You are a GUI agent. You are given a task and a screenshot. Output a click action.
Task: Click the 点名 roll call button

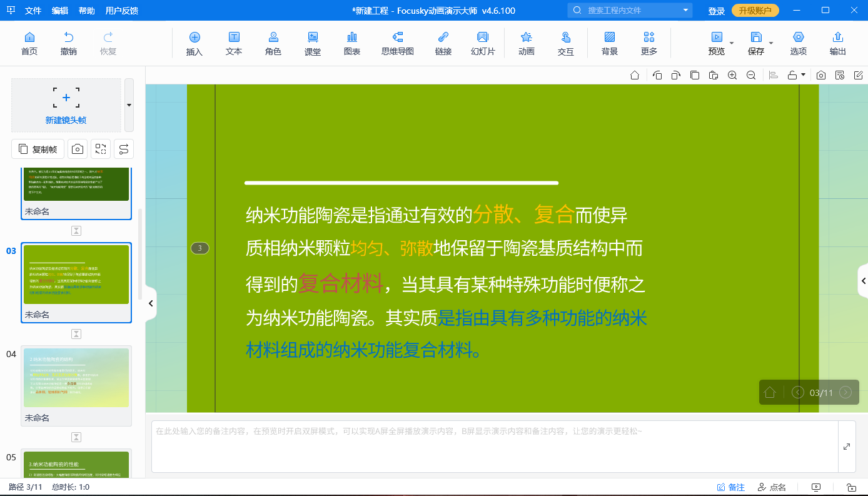tap(771, 487)
